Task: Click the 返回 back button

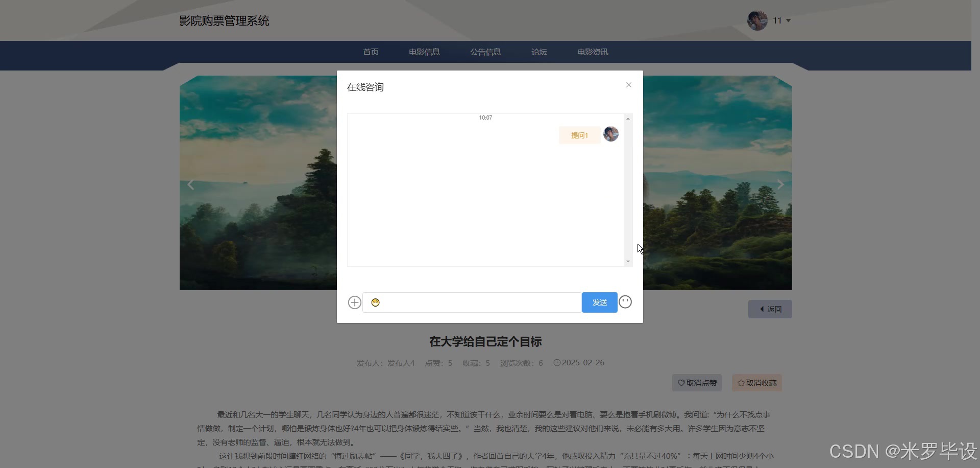Action: point(770,309)
